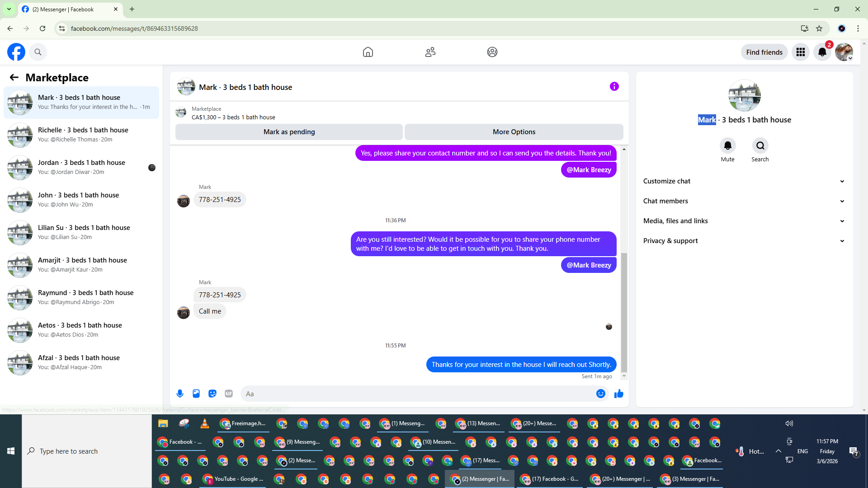Open the emoji picker in message box

point(600,394)
